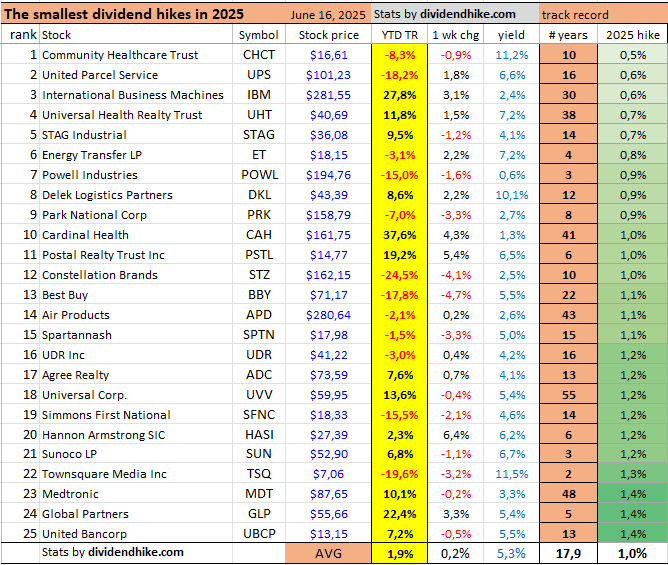The height and width of the screenshot is (565, 668).
Task: Click the 'Global Partners' stock name
Action: 85,514
